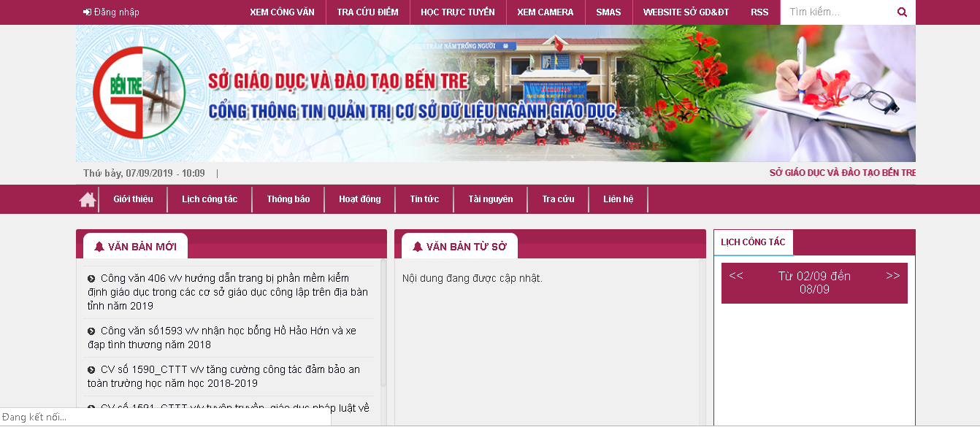Open the Thông báo menu

288,199
